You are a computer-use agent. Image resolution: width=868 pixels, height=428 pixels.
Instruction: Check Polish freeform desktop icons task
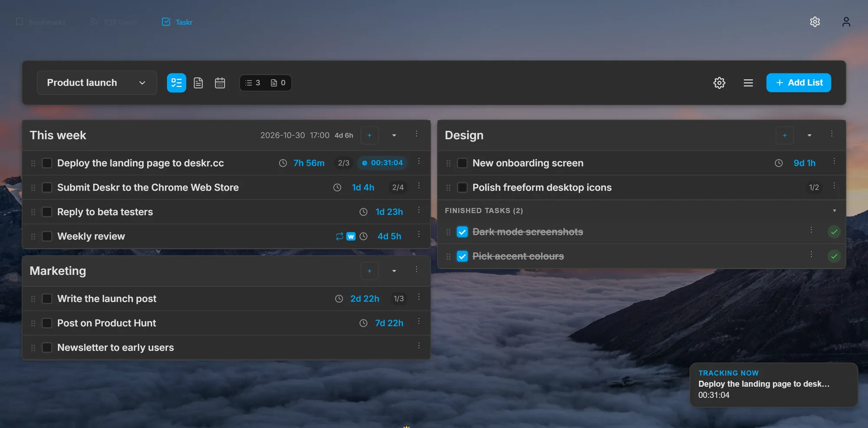pos(462,188)
